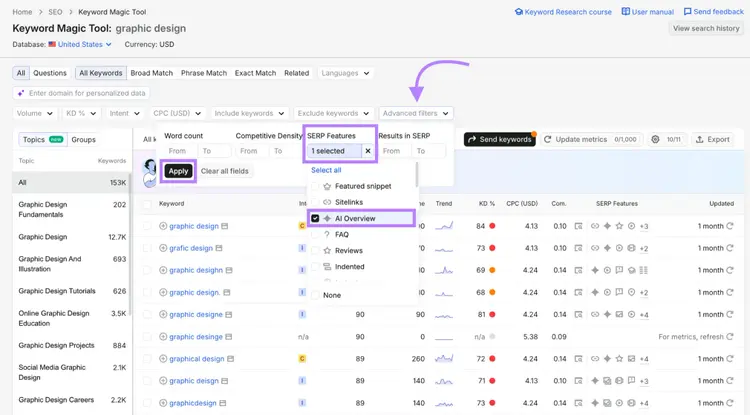Add 'graphic designe' keyword with plus icon

[x=163, y=315]
